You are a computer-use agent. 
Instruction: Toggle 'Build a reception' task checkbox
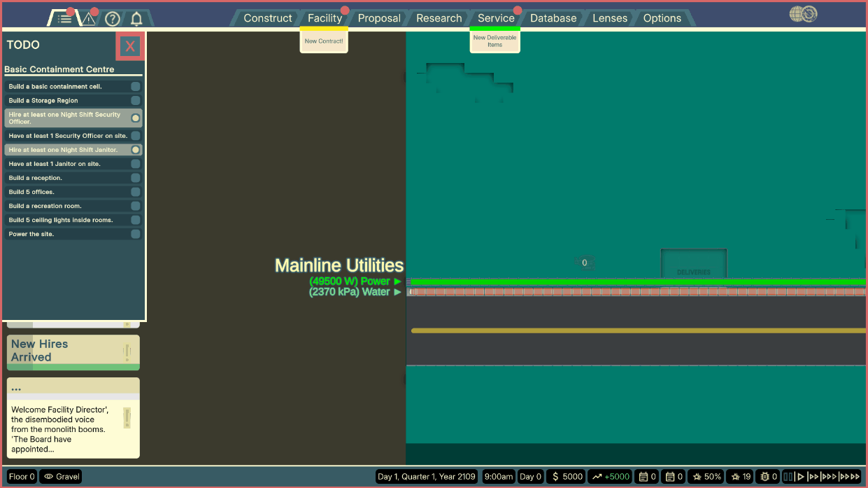tap(136, 178)
